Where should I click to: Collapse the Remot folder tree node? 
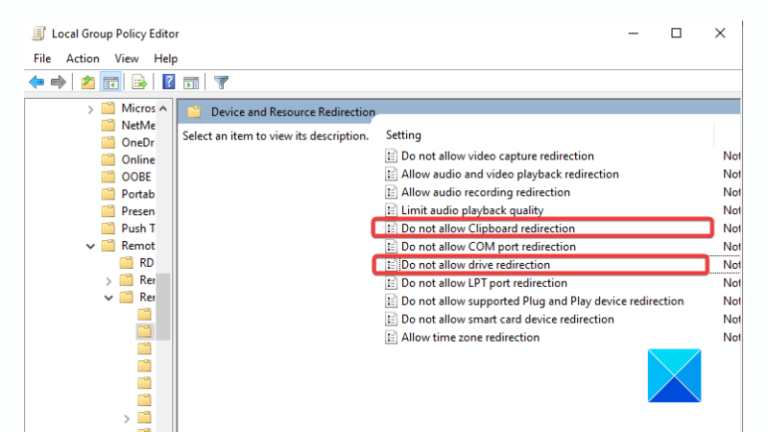click(91, 246)
